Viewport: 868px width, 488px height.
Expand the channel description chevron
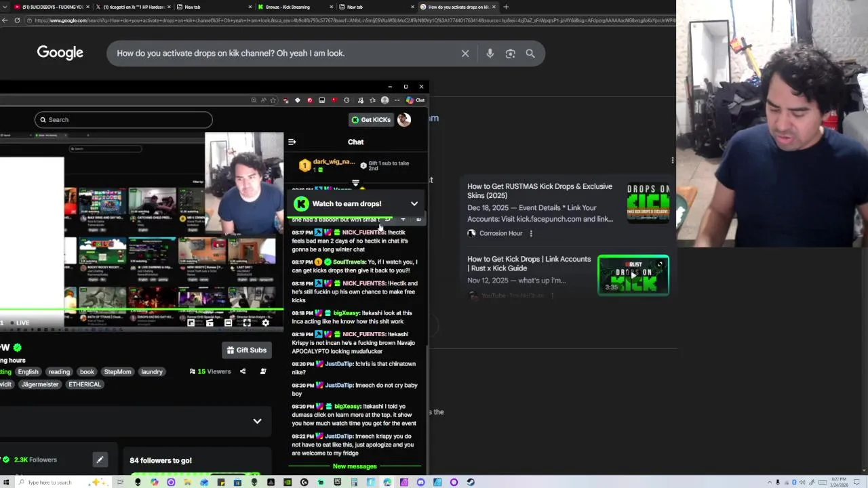click(257, 422)
